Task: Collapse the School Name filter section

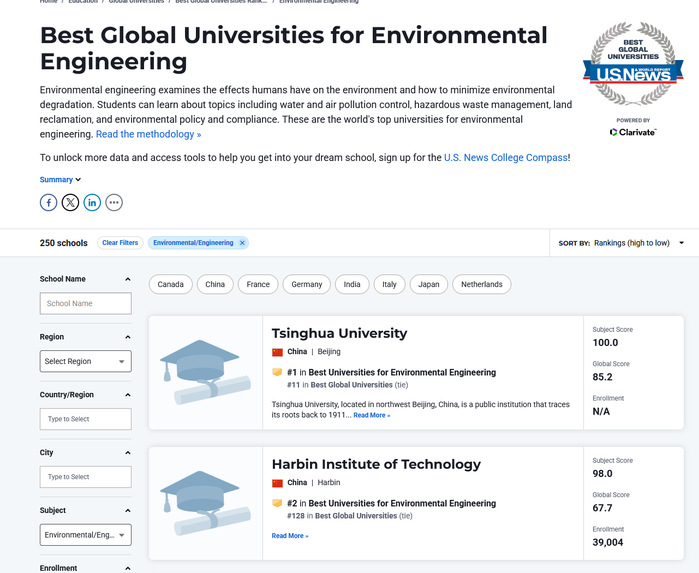Action: [127, 279]
